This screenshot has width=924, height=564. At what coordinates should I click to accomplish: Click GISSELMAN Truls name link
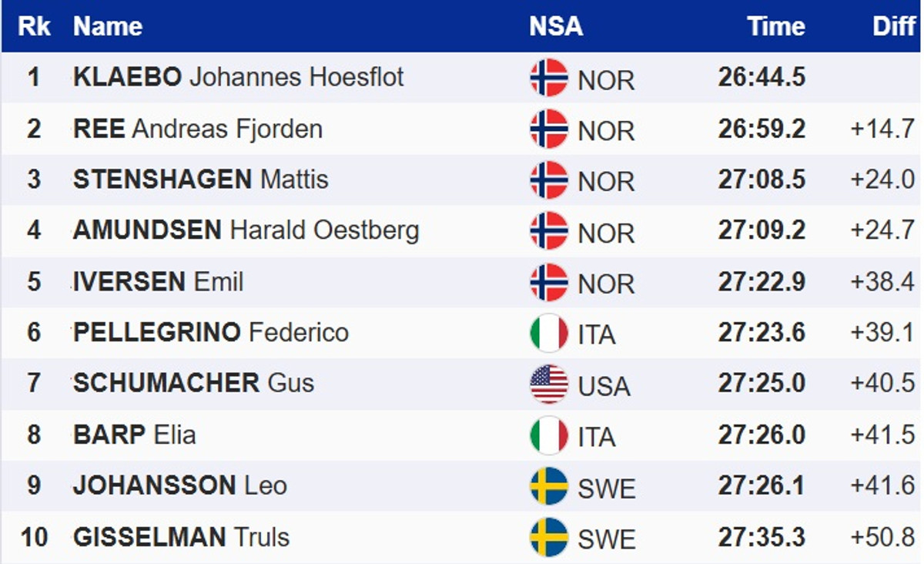181,536
